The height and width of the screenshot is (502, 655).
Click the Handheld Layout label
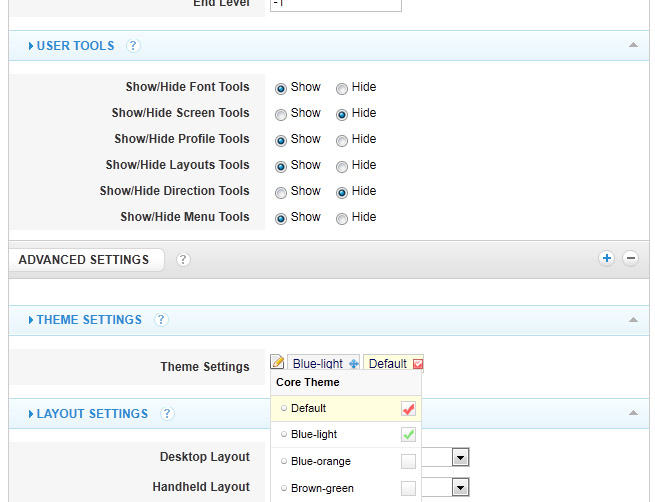coord(201,487)
